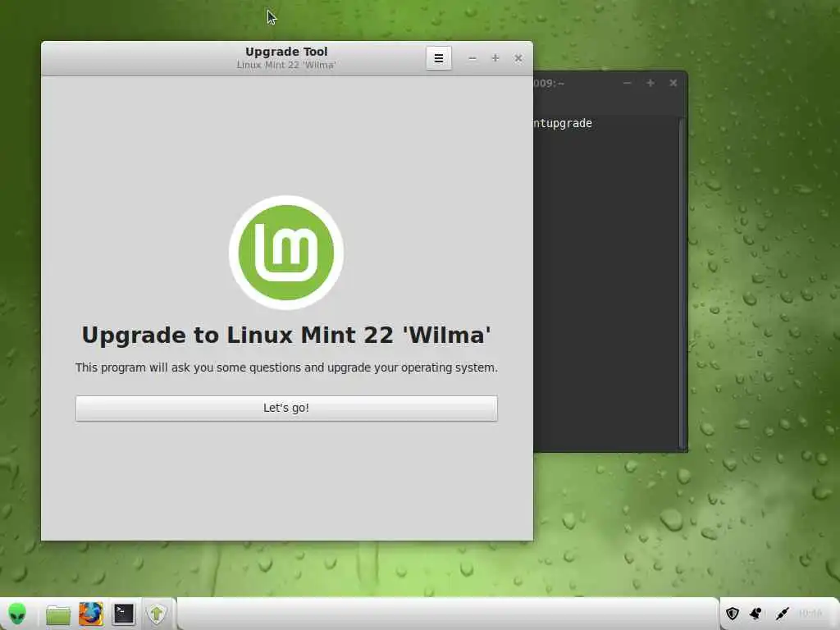Open the alien-head start menu
The height and width of the screenshot is (630, 840).
pos(17,614)
